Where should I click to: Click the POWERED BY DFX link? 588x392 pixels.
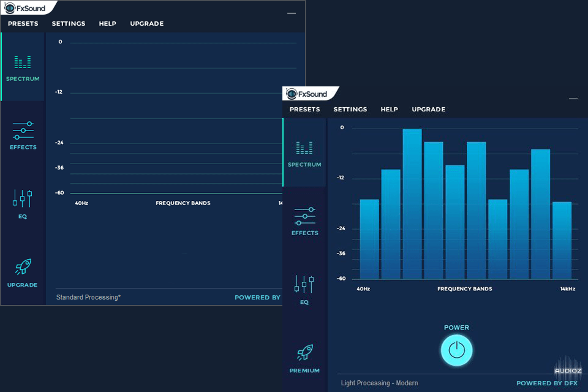(546, 383)
